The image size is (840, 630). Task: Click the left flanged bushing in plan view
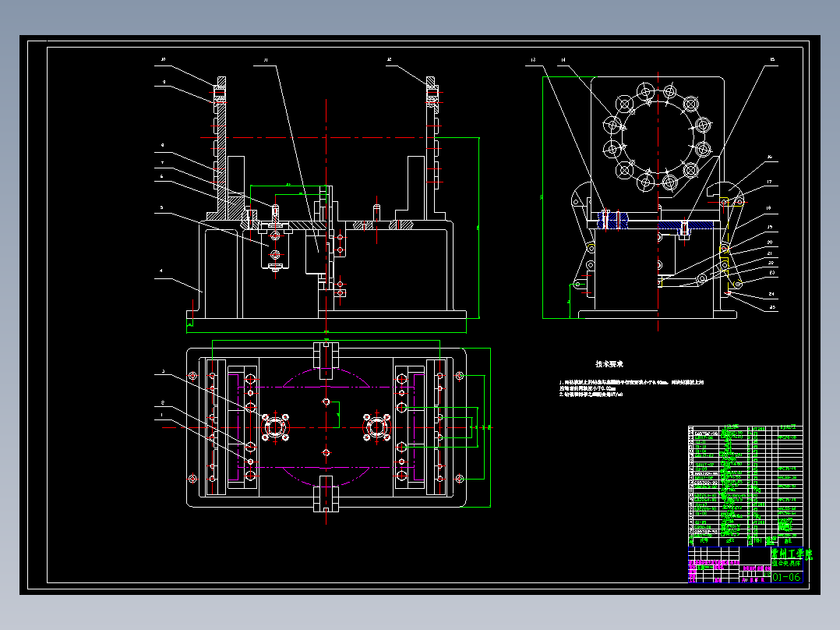275,427
